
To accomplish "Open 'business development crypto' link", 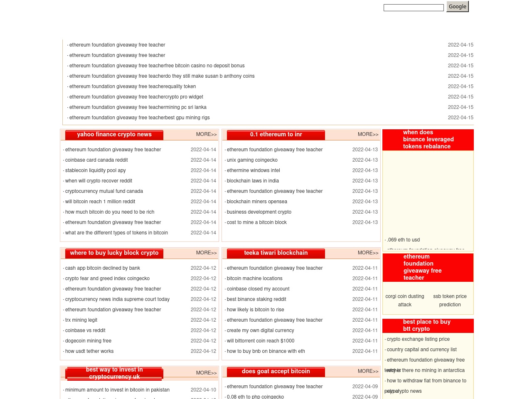I will coord(259,212).
